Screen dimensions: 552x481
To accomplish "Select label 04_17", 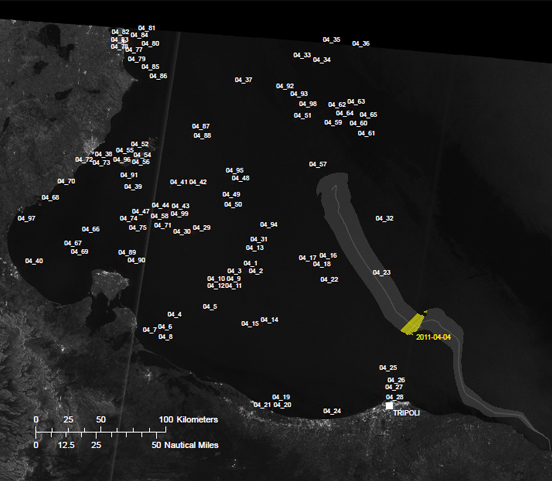I will click(x=307, y=258).
